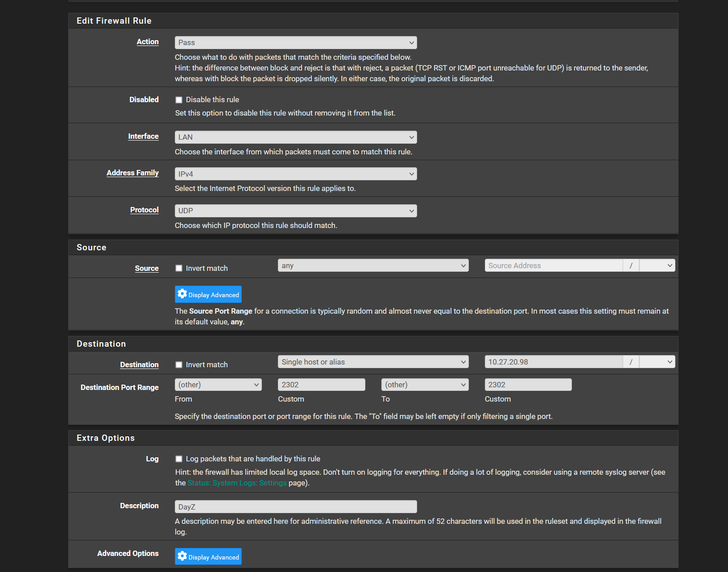
Task: Click gear icon in Advanced Options button
Action: pos(182,556)
